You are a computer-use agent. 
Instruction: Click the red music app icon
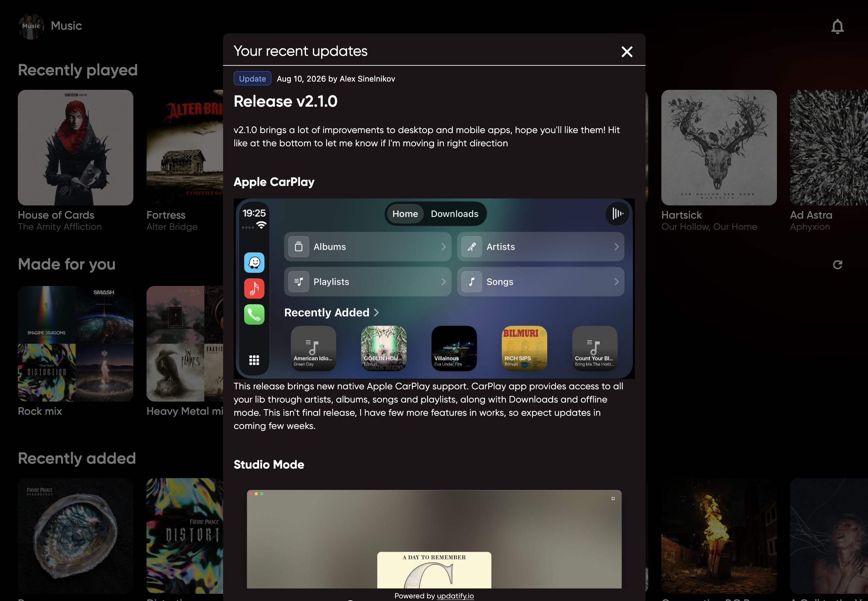[254, 289]
